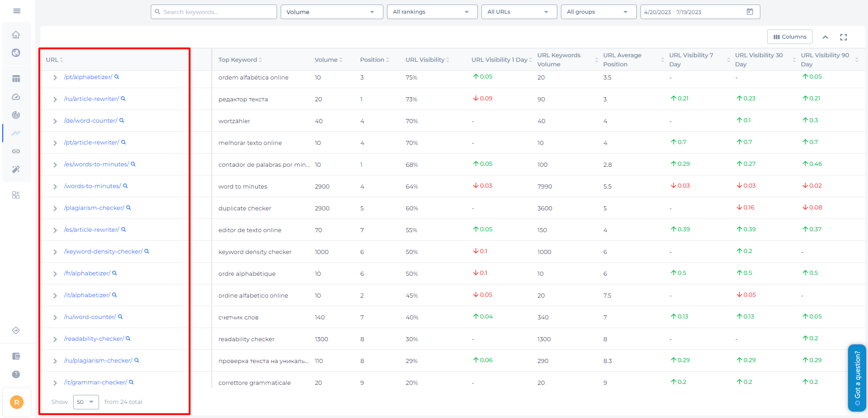Open the /keyword-density-checker/ link
The width and height of the screenshot is (868, 418).
point(103,252)
